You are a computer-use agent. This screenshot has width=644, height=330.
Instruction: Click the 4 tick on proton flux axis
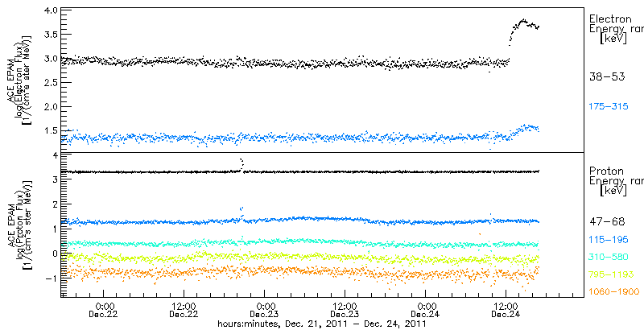pyautogui.click(x=54, y=155)
